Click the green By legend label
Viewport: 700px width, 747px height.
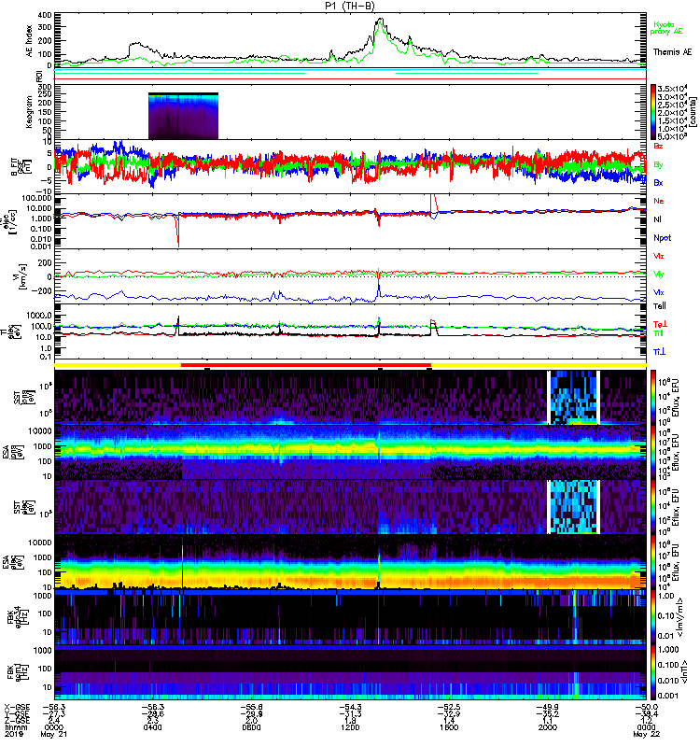tap(658, 165)
